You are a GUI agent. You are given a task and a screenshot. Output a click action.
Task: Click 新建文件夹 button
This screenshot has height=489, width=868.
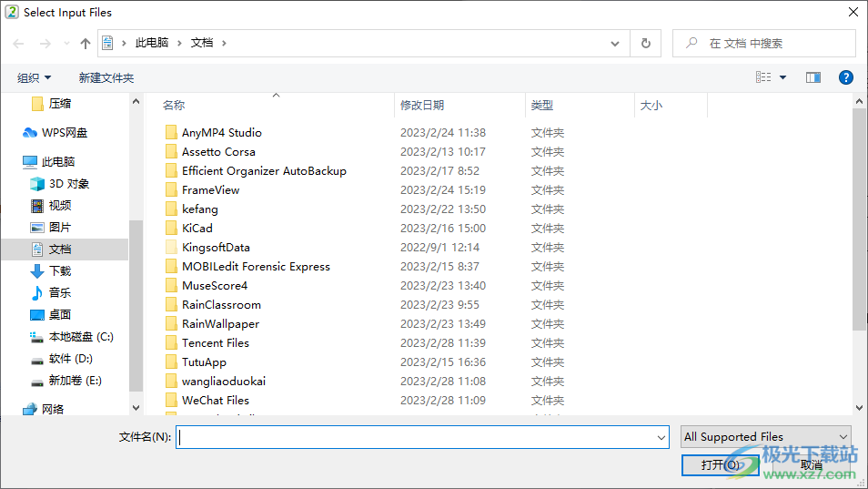[x=106, y=78]
